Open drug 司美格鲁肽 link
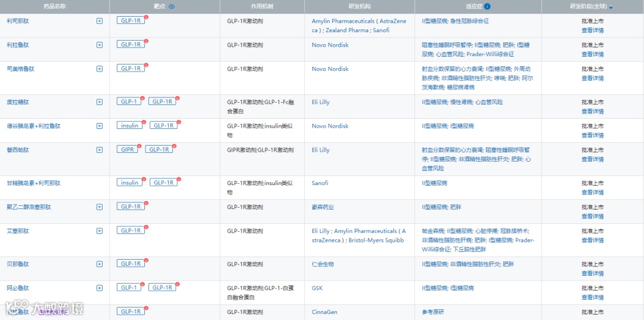Screen dimensions: 644x320 [21, 69]
